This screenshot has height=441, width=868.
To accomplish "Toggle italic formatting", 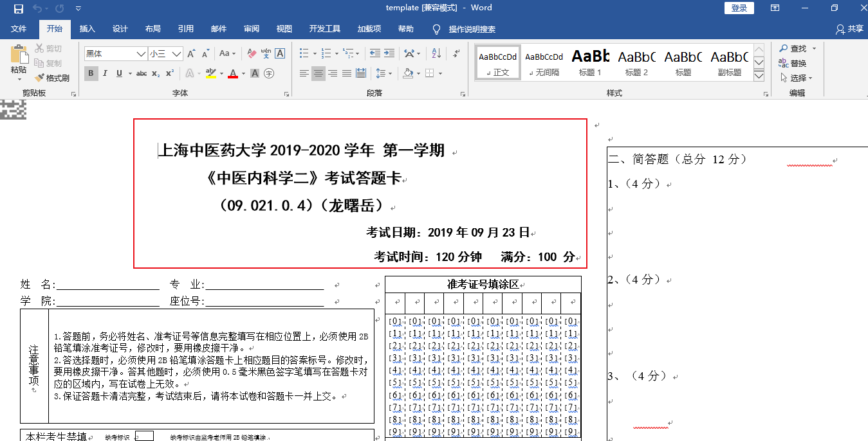I will point(106,73).
